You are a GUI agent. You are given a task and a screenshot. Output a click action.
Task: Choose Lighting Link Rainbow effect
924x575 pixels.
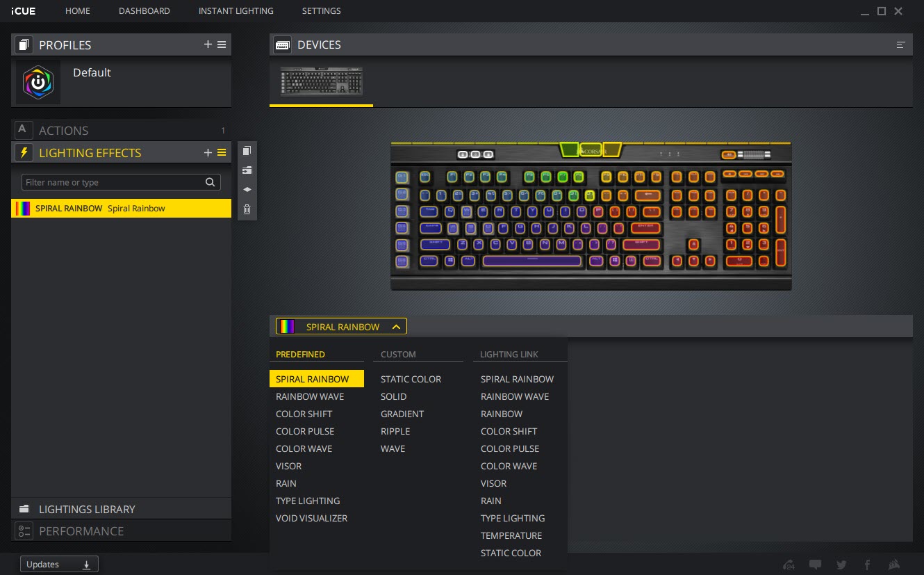pos(502,414)
